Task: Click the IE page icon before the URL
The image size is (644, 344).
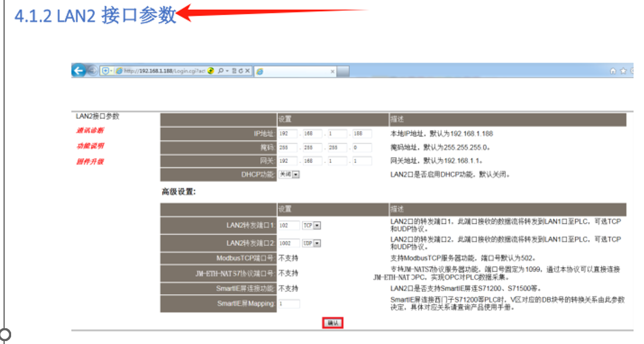Action: pos(119,70)
